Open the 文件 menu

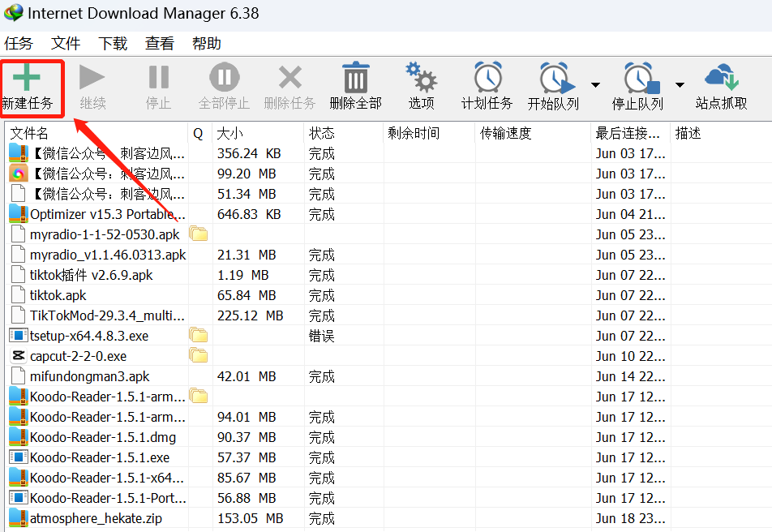point(66,43)
